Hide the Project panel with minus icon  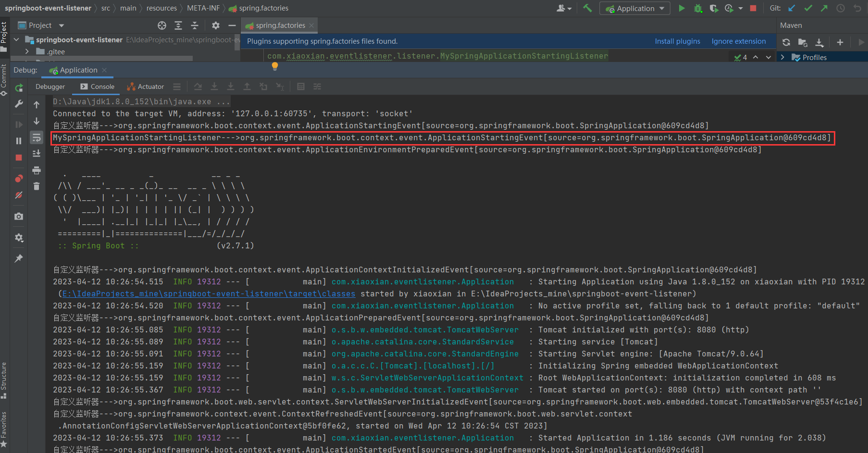[232, 25]
